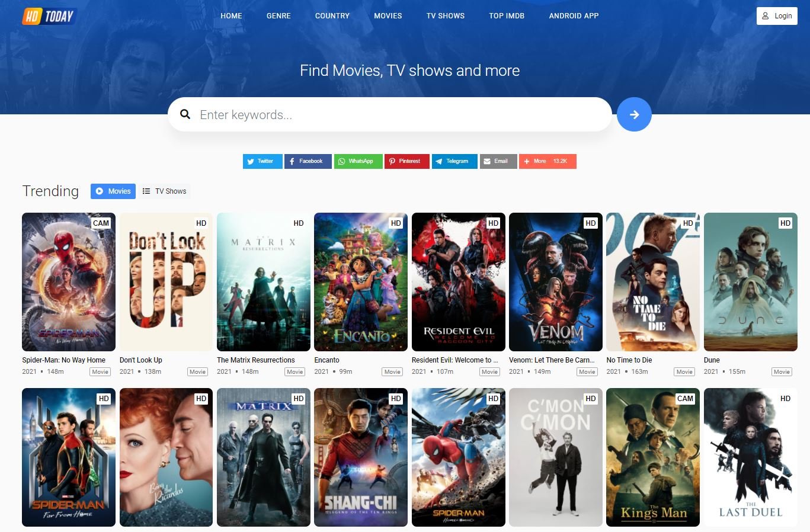Click the Trending section heading

pyautogui.click(x=50, y=191)
